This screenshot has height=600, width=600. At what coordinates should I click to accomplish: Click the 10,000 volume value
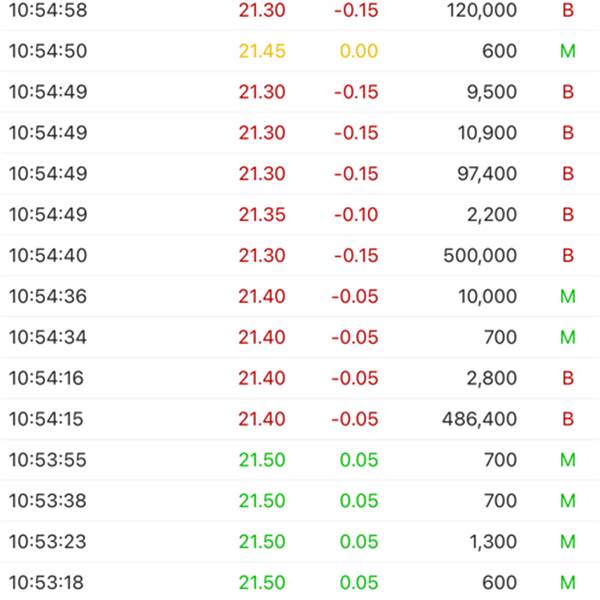point(487,296)
